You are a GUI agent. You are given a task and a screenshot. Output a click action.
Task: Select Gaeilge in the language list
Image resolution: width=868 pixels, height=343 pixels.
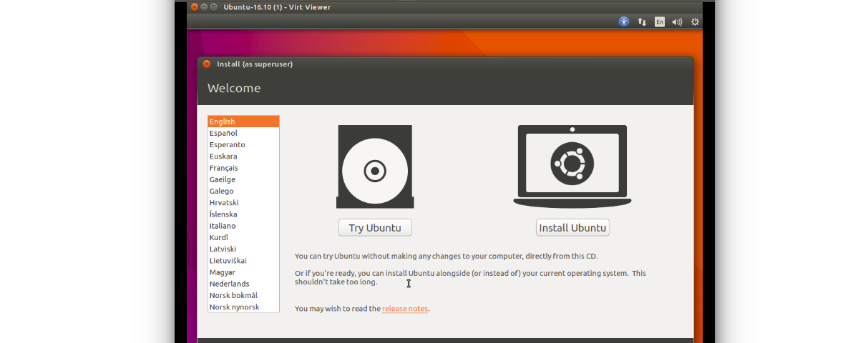tap(243, 179)
